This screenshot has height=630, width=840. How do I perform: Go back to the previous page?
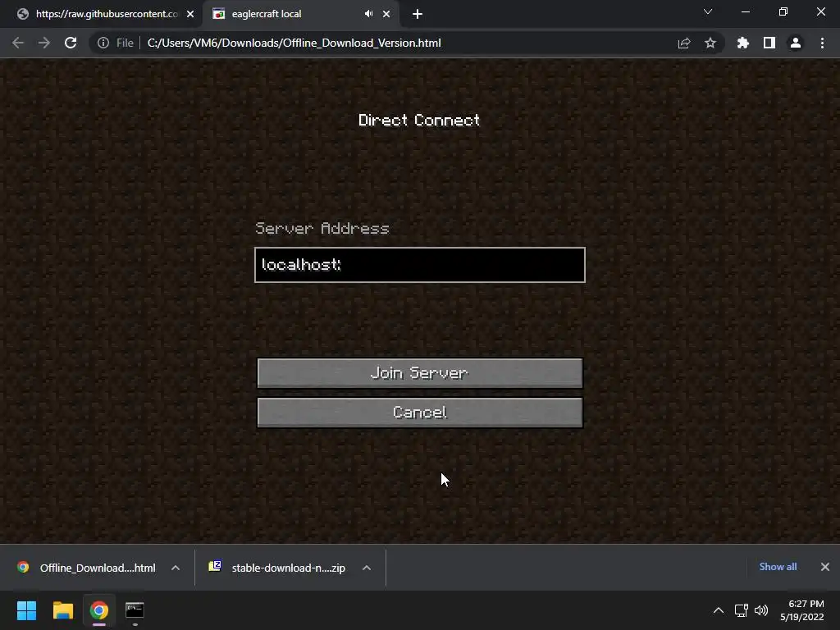[x=18, y=43]
